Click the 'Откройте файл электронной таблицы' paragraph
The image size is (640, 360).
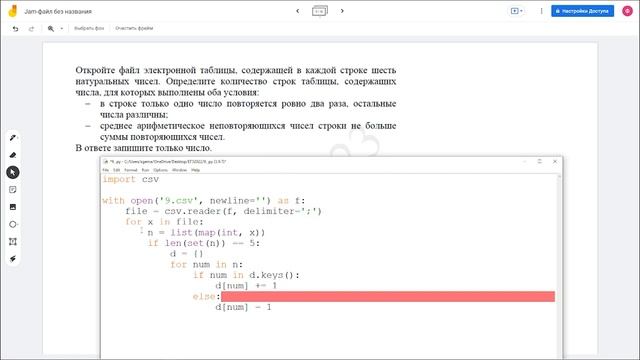tap(236, 81)
